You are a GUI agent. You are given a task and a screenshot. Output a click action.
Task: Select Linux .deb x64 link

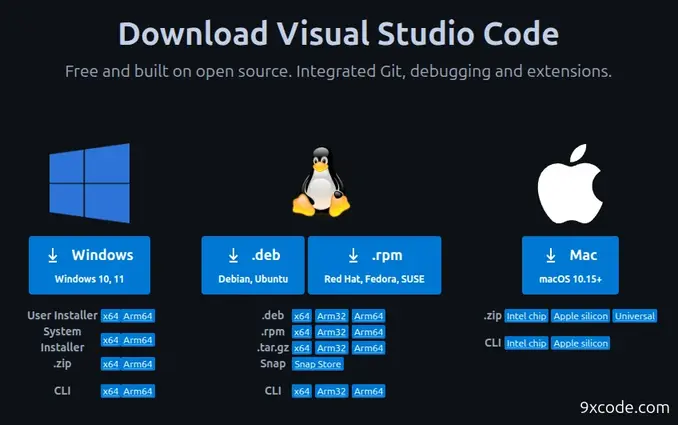tap(302, 316)
